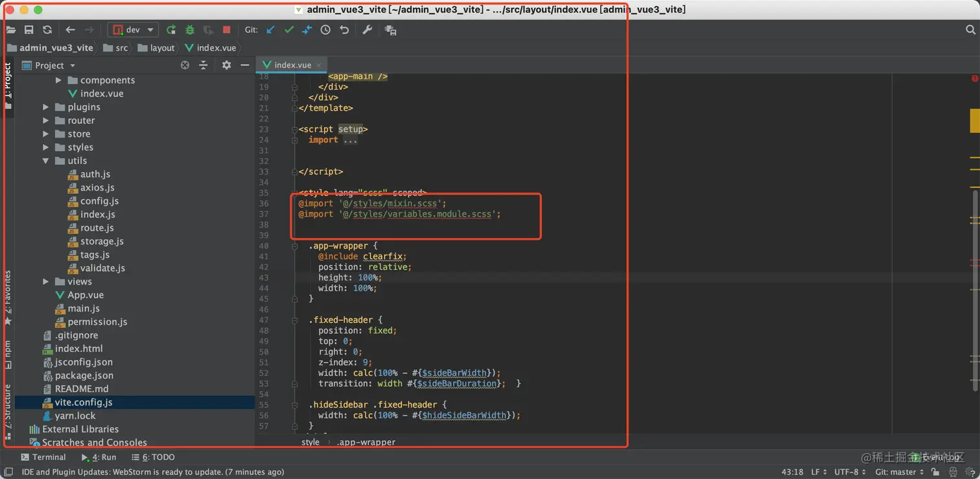The image size is (980, 479).
Task: Click the Locate opened file target icon
Action: 185,65
